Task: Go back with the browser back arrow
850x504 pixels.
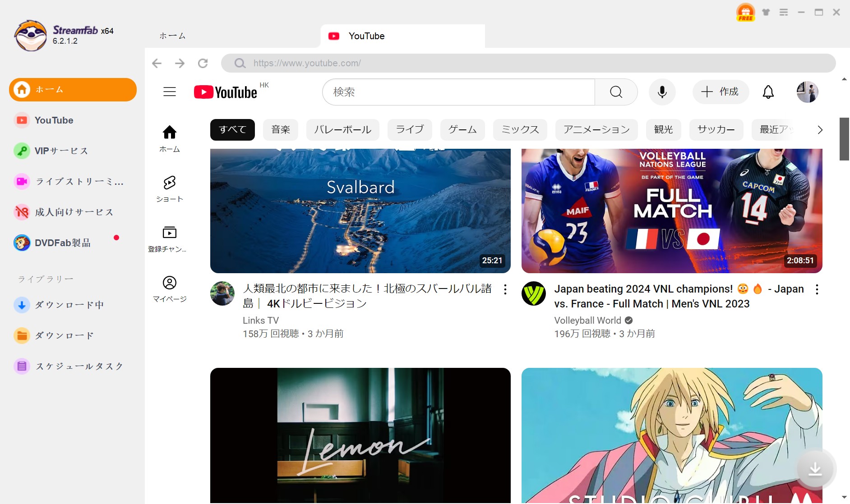Action: [x=157, y=63]
